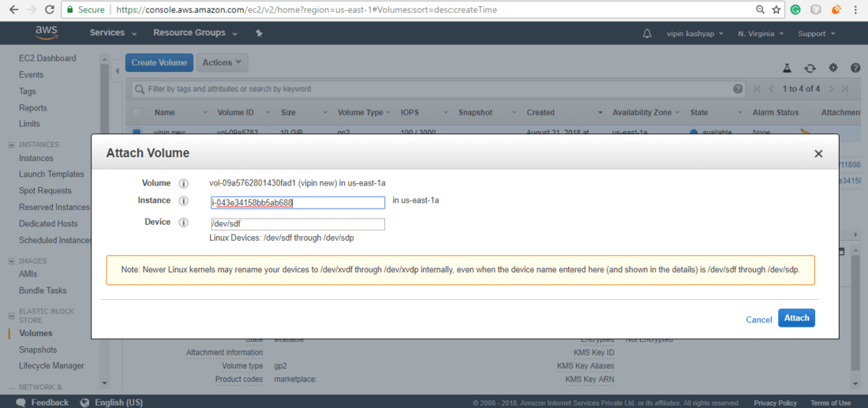Open Events in the sidebar
Screen dimensions: 868x408
click(31, 75)
